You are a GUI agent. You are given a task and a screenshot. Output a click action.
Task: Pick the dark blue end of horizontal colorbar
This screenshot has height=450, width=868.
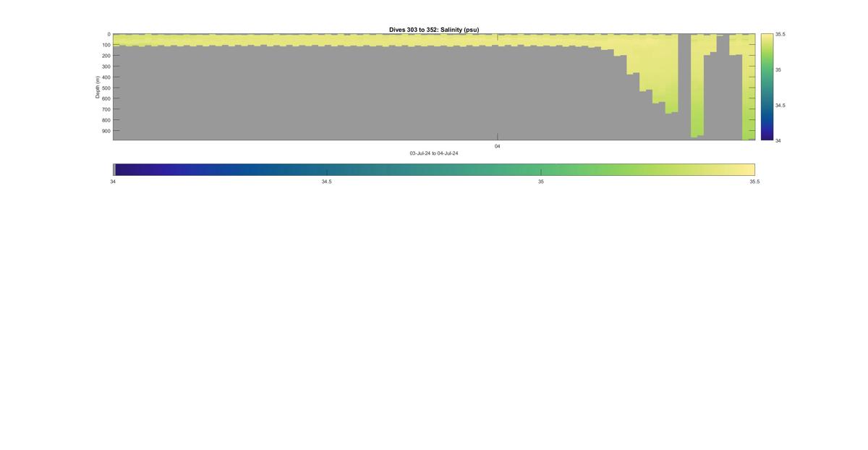(123, 170)
